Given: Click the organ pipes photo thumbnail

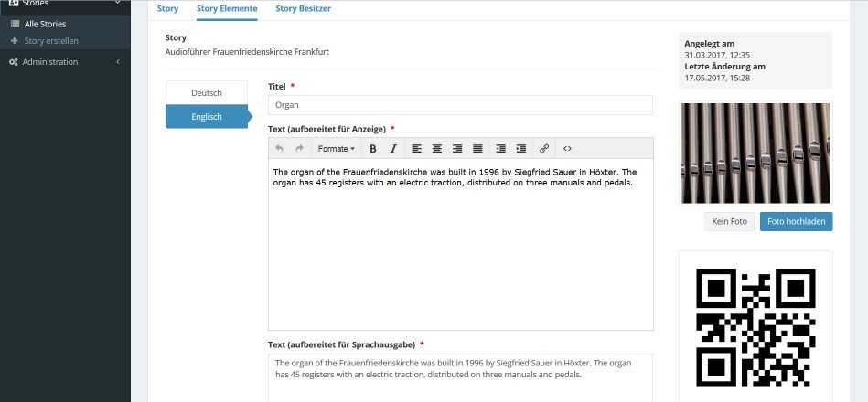Looking at the screenshot, I should [755, 153].
